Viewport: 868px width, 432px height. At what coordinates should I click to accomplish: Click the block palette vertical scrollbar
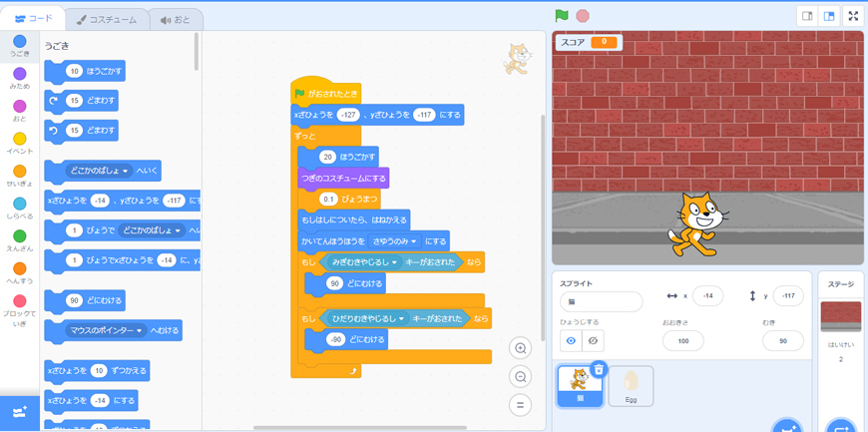(x=196, y=51)
